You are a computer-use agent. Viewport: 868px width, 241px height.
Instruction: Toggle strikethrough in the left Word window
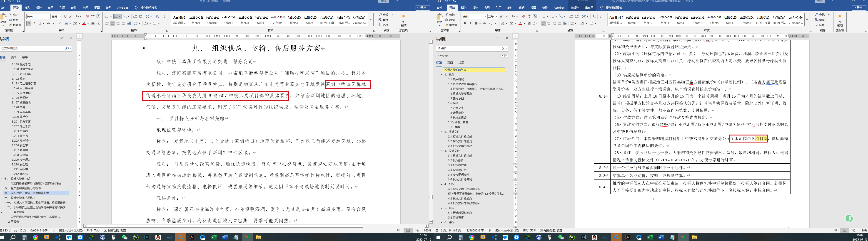(x=49, y=24)
